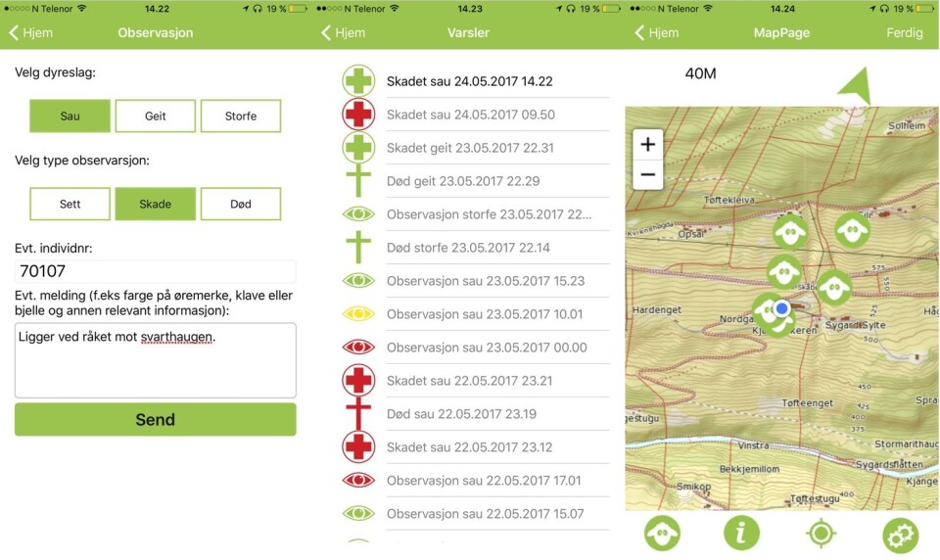Viewport: 940px width, 560px height.
Task: Select Geit as animal type
Action: (155, 116)
